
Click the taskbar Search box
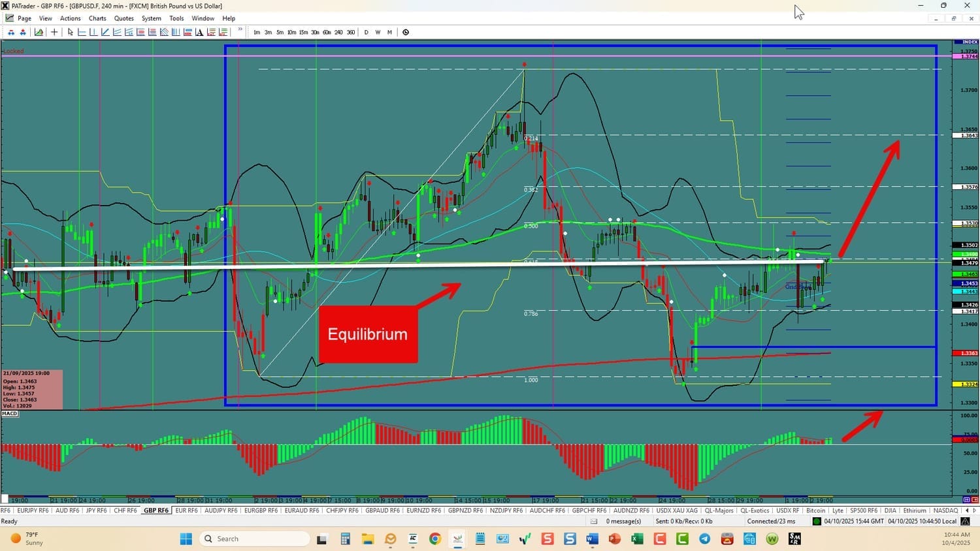[x=254, y=539]
